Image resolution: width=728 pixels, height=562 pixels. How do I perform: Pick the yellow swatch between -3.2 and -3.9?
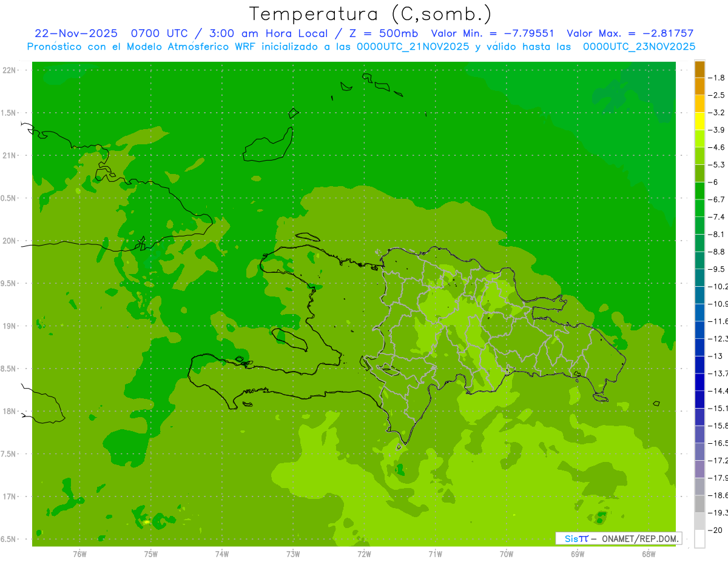[x=699, y=121]
